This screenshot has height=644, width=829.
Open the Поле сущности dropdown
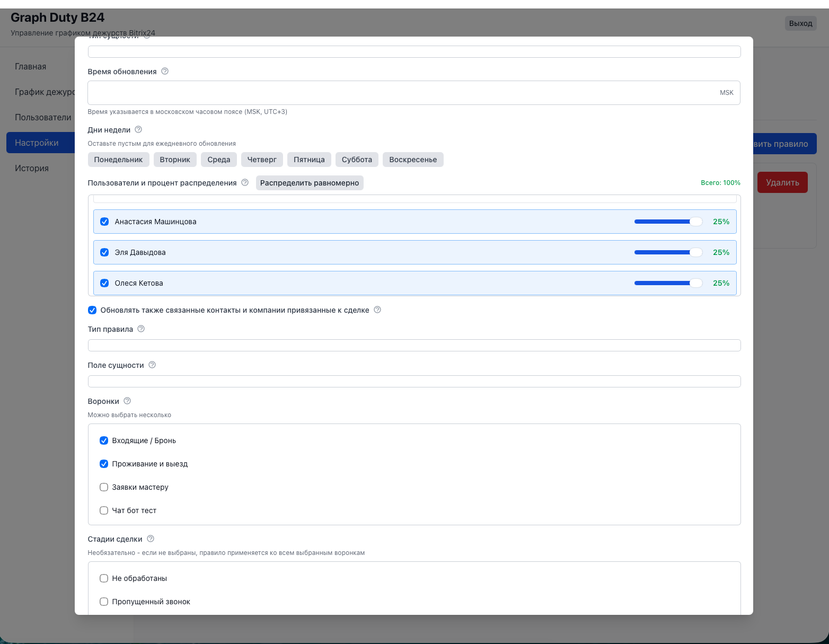click(x=413, y=382)
